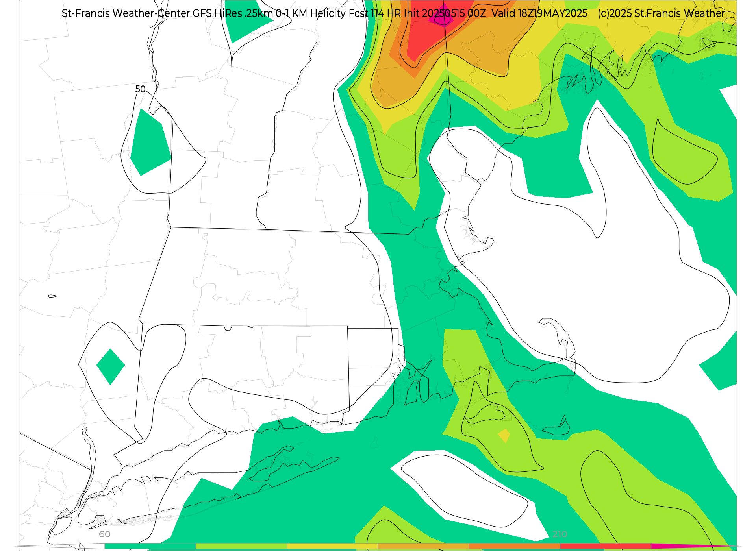Click the yellow segment of the color bar
The image size is (756, 551).
click(x=332, y=546)
